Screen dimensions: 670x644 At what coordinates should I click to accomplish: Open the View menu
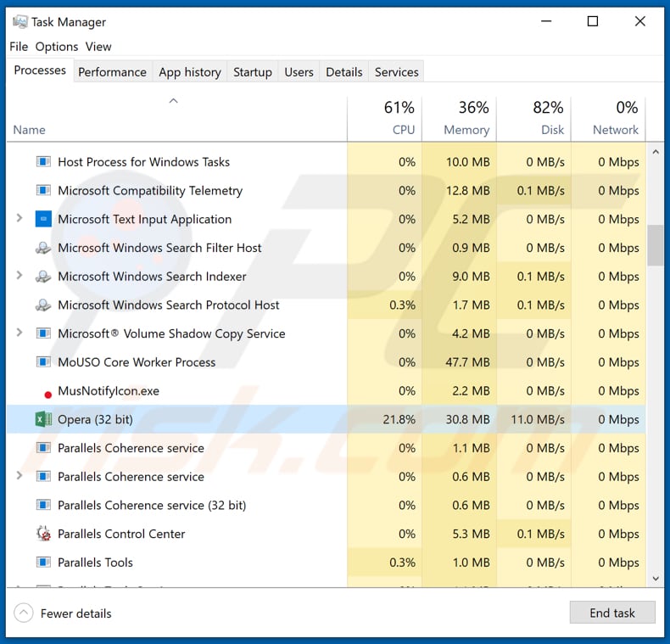[98, 47]
